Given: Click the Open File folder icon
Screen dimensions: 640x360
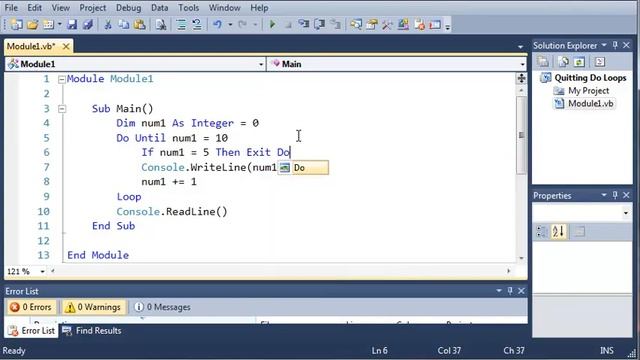Looking at the screenshot, I should coord(33,25).
